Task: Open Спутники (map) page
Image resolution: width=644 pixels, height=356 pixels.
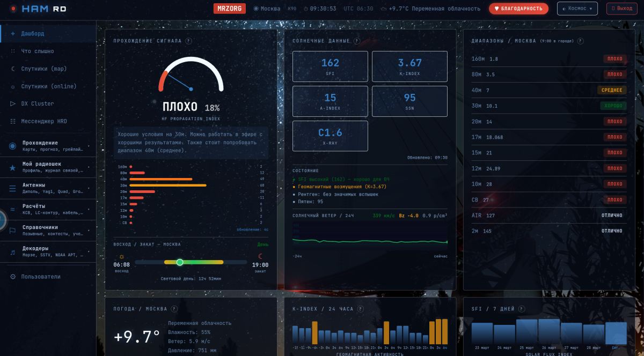Action: point(48,69)
